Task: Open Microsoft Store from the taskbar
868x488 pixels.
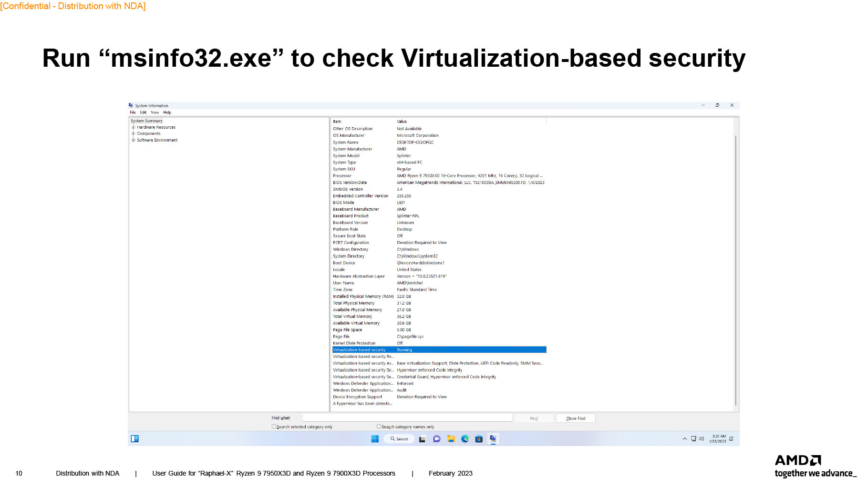Action: pyautogui.click(x=479, y=439)
